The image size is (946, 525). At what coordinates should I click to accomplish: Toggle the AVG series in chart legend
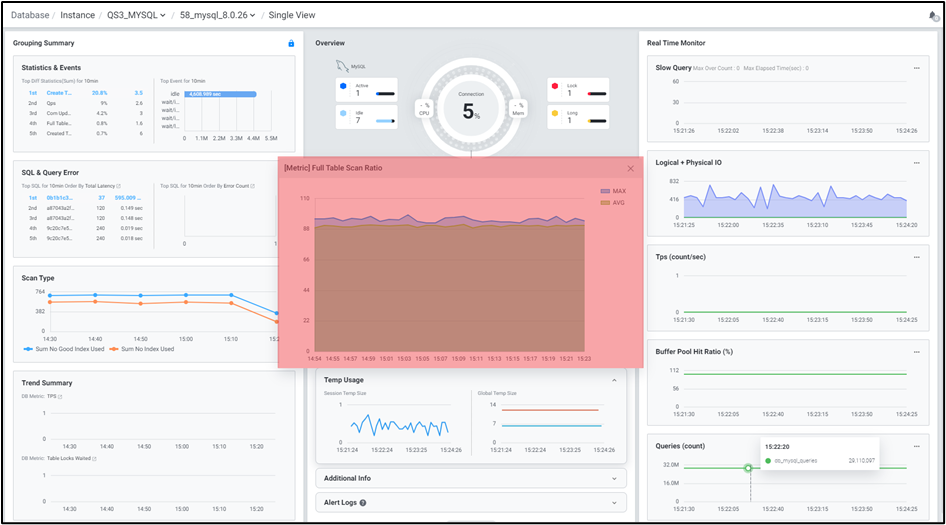coord(612,202)
